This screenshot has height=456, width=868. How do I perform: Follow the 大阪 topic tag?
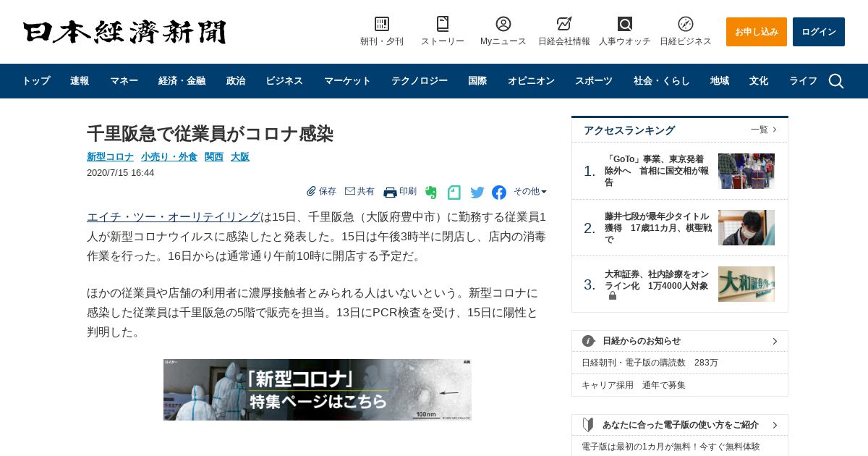(240, 156)
